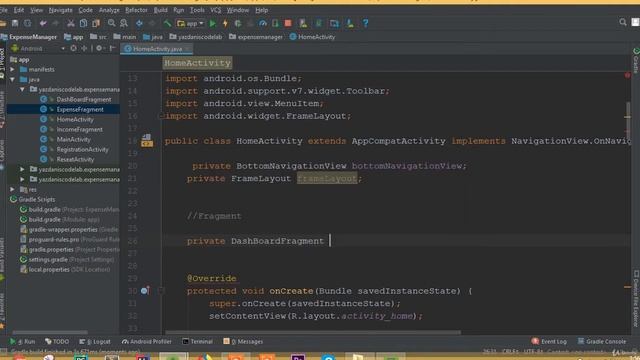The height and width of the screenshot is (360, 640).
Task: Click the collapse all icon in project panel
Action: (84, 48)
